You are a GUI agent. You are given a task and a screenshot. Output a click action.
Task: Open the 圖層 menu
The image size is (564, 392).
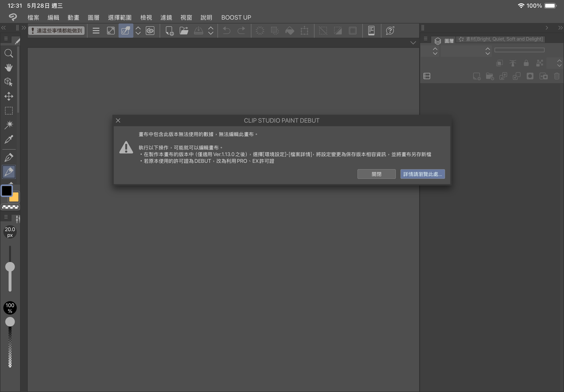(93, 17)
